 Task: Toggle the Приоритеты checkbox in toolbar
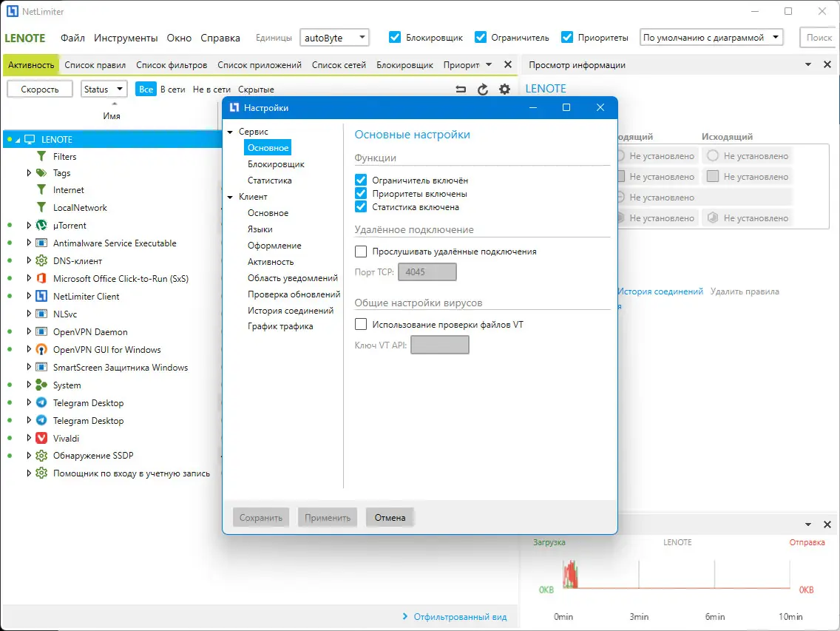coord(567,37)
